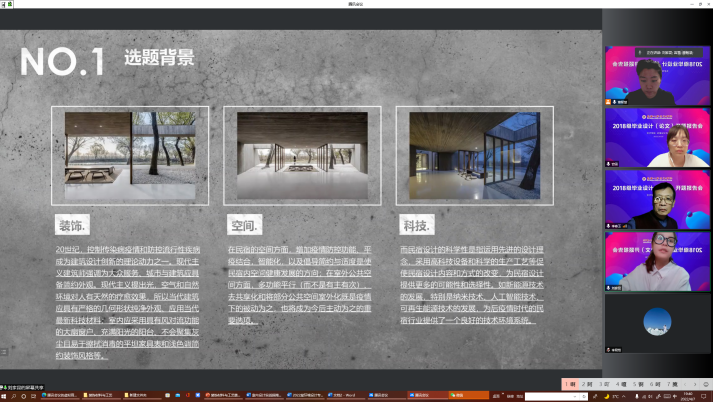Image resolution: width=713 pixels, height=402 pixels.
Task: Click the 装饰 label box
Action: (72, 225)
